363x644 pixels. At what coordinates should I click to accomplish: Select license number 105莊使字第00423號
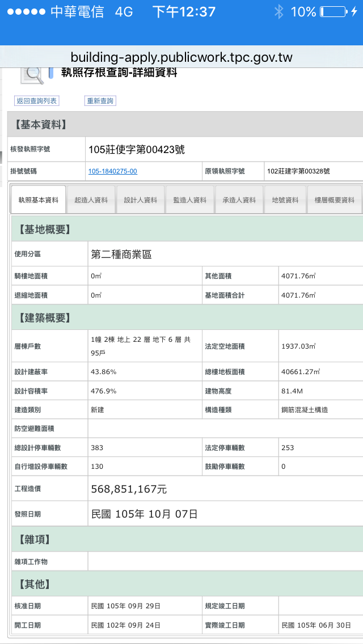[137, 150]
